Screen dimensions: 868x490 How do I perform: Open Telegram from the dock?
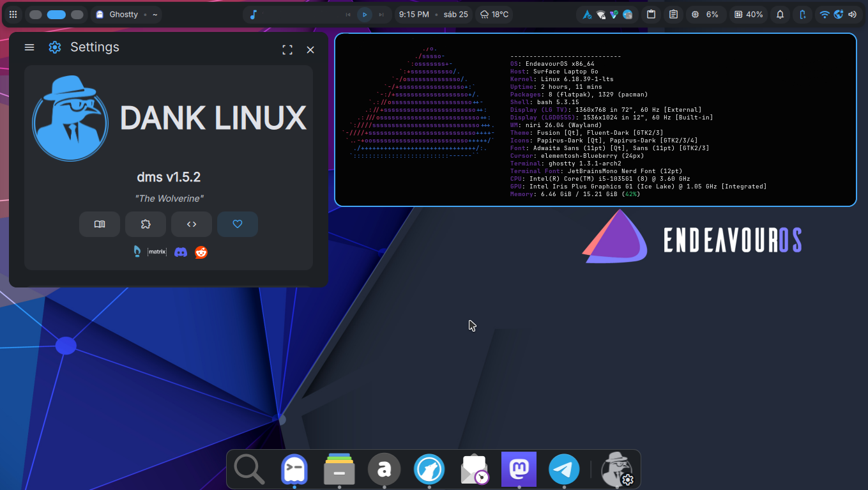point(564,470)
